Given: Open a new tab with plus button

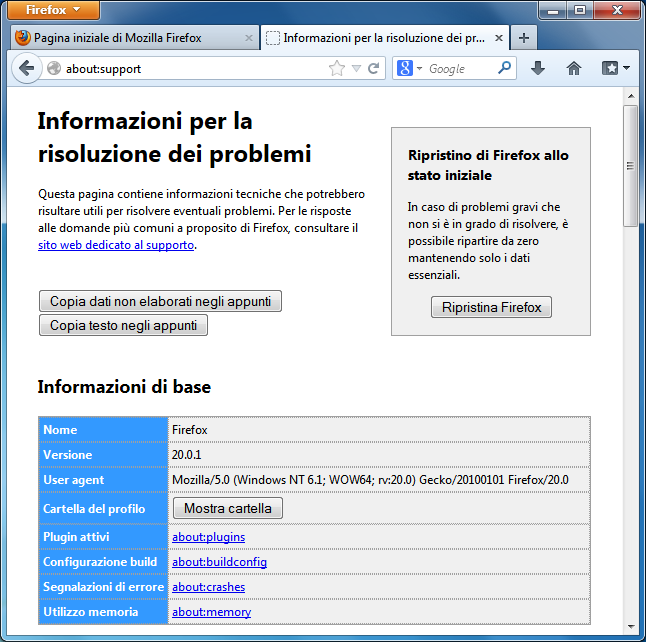Looking at the screenshot, I should 523,38.
